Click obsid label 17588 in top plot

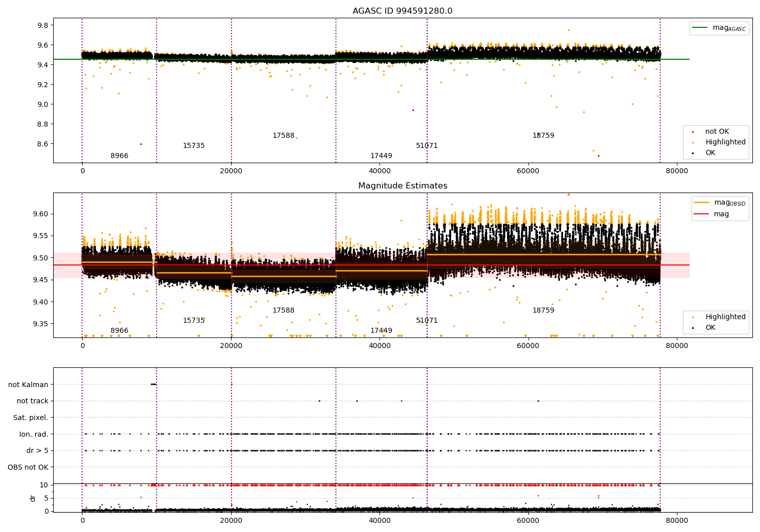click(284, 136)
